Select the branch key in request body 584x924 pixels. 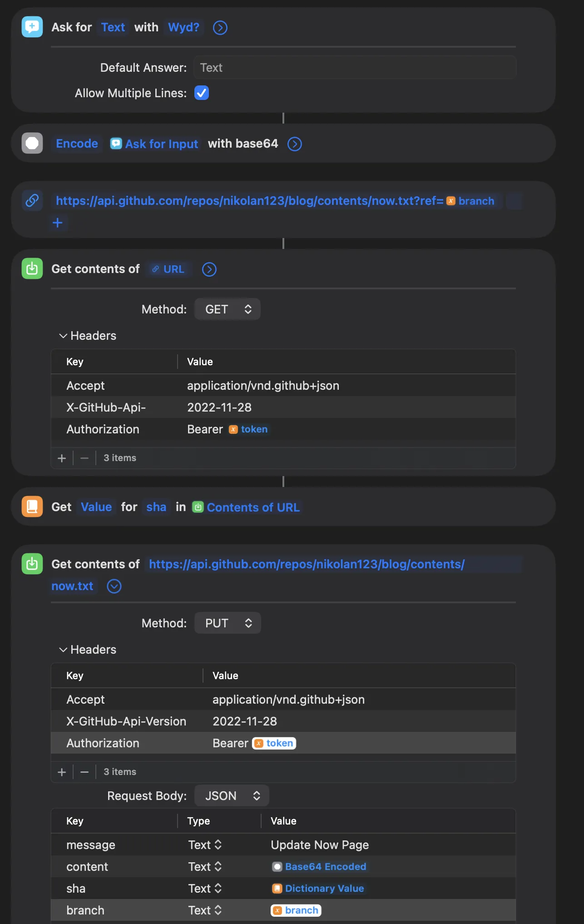(x=85, y=910)
